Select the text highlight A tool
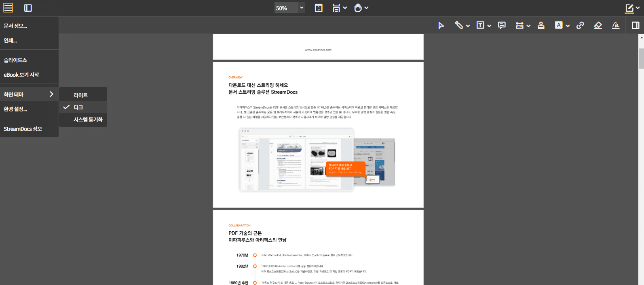Screen dimensions: 644x285 [x=559, y=25]
